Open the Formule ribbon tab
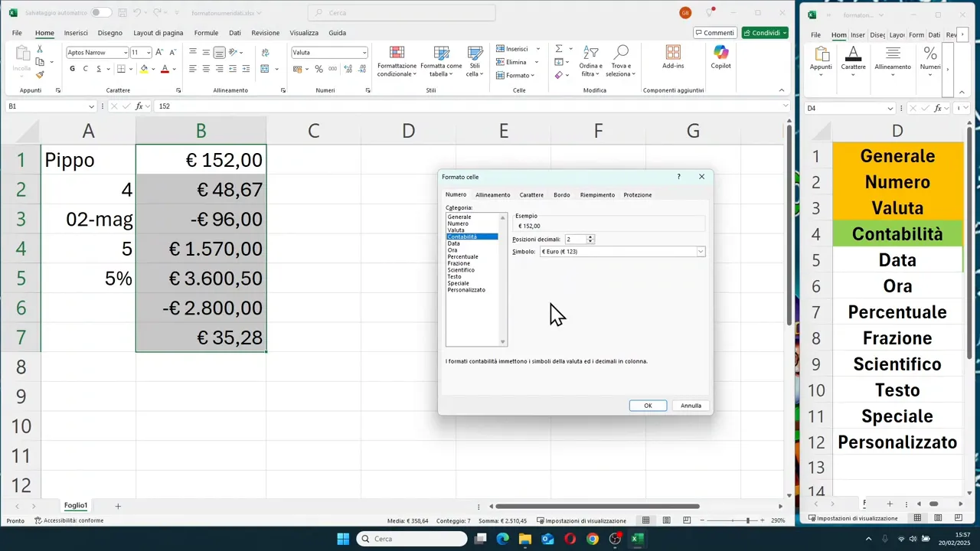The height and width of the screenshot is (551, 980). click(206, 33)
